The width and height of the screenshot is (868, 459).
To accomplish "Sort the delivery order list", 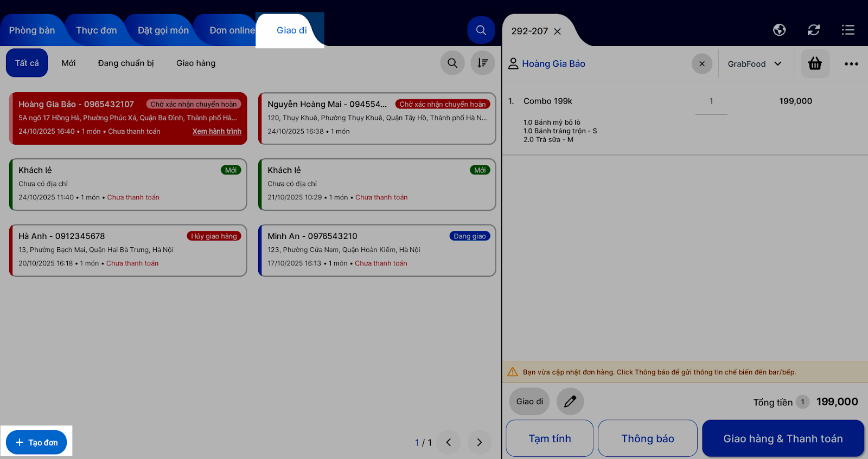I will pyautogui.click(x=482, y=63).
